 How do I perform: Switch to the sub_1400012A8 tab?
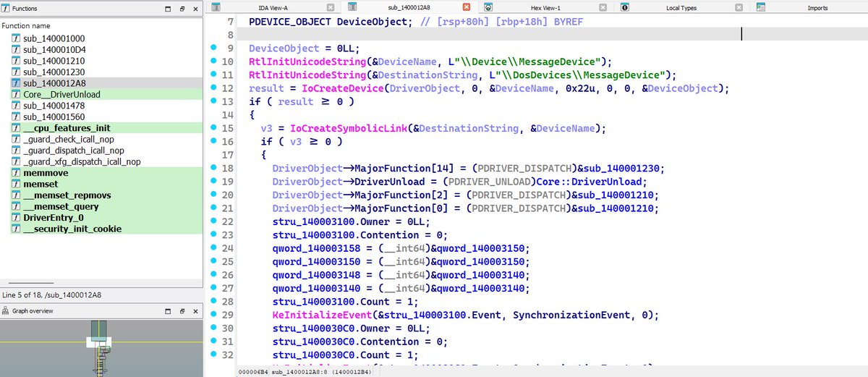[x=409, y=7]
